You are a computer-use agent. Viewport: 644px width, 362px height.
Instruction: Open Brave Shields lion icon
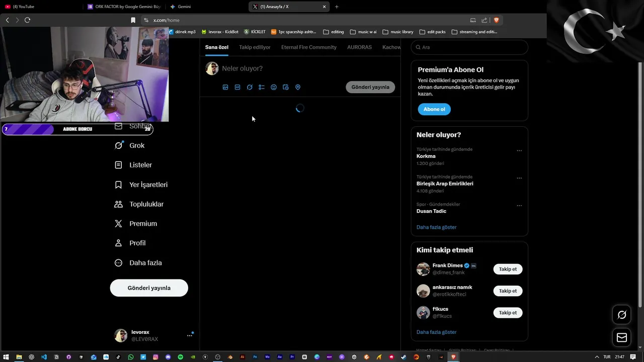pos(496,20)
